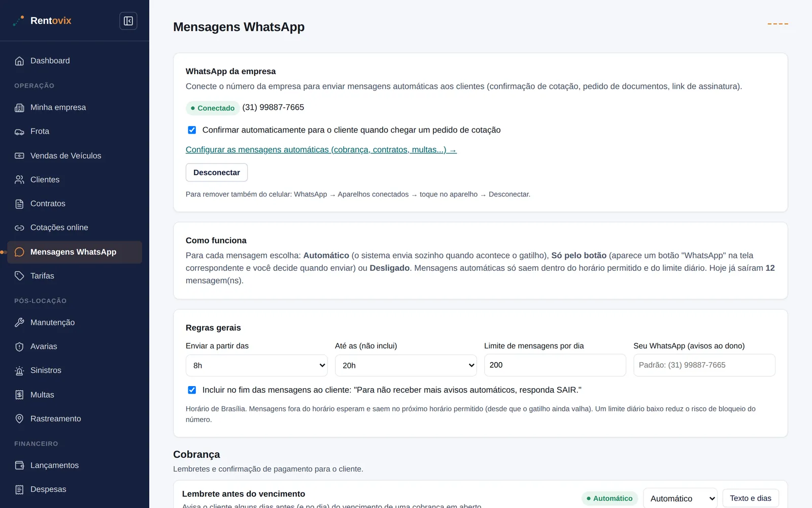This screenshot has width=812, height=508.
Task: Click the 'Seu WhatsApp' owner number field
Action: [704, 365]
